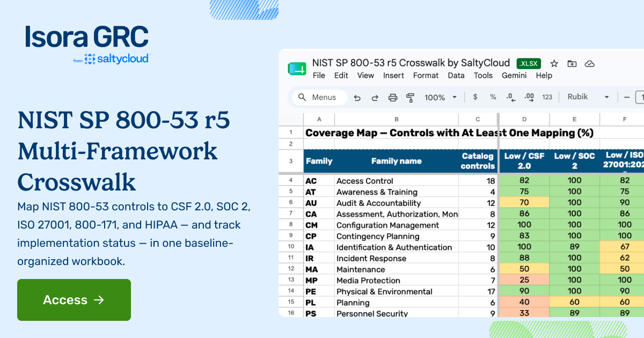Select column A header

click(x=319, y=119)
